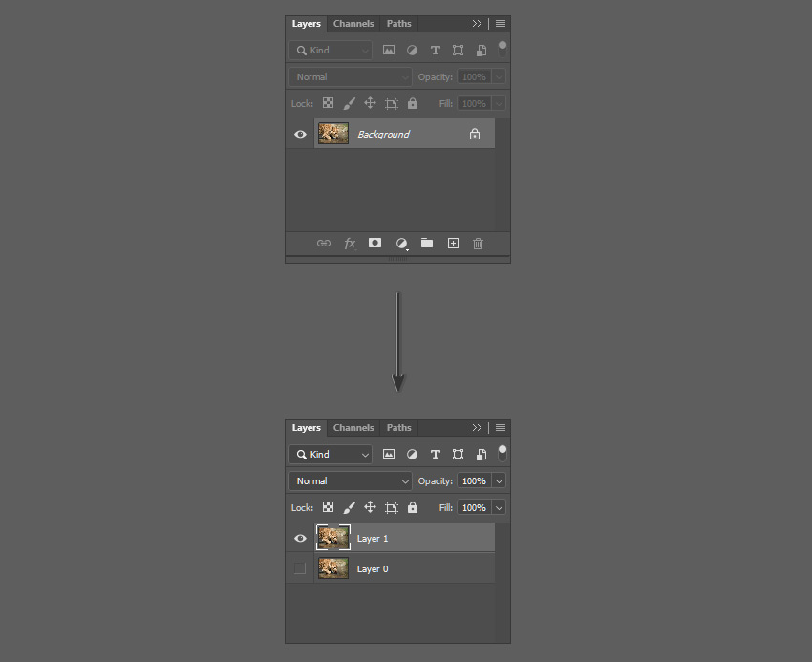Lock image pixels brush icon in bottom panel
The height and width of the screenshot is (662, 812).
click(x=350, y=507)
